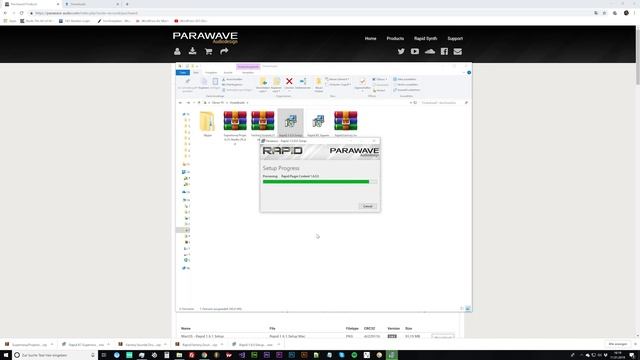This screenshot has width=640, height=360.
Task: Select the first WinRAR archive in Explorer
Action: click(235, 121)
